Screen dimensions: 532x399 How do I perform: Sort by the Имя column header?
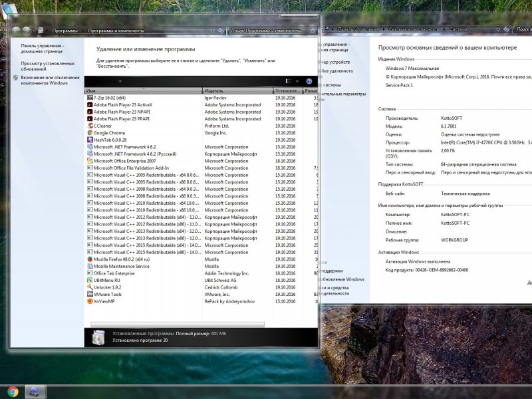pyautogui.click(x=143, y=91)
